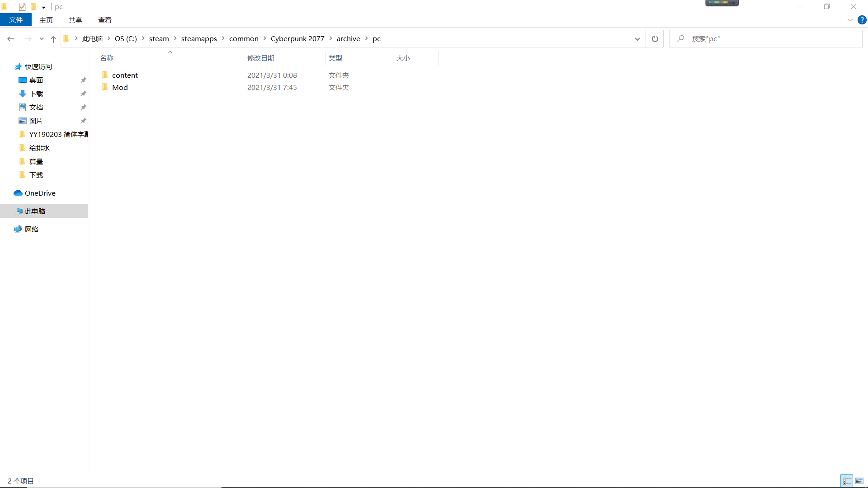Open recent locations dropdown arrow
The height and width of the screenshot is (488, 868).
click(42, 39)
